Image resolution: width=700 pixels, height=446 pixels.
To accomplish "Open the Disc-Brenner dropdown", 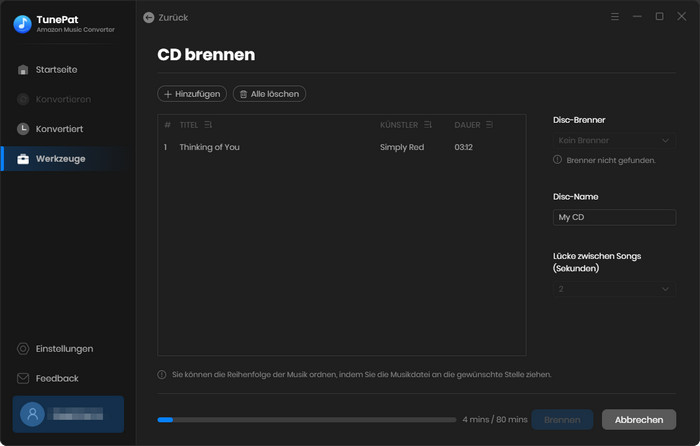I will (614, 140).
